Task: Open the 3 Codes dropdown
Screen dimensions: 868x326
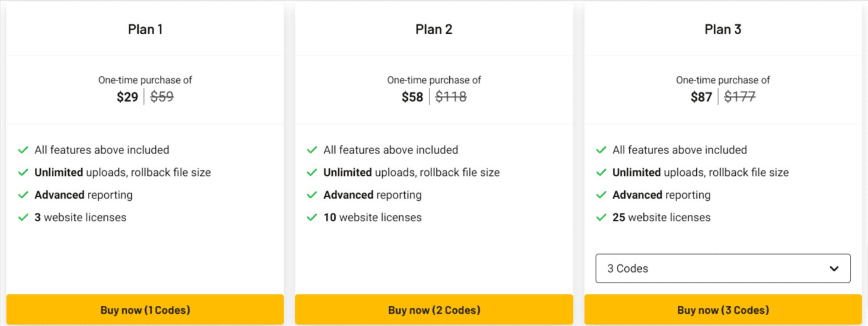Action: coord(723,268)
